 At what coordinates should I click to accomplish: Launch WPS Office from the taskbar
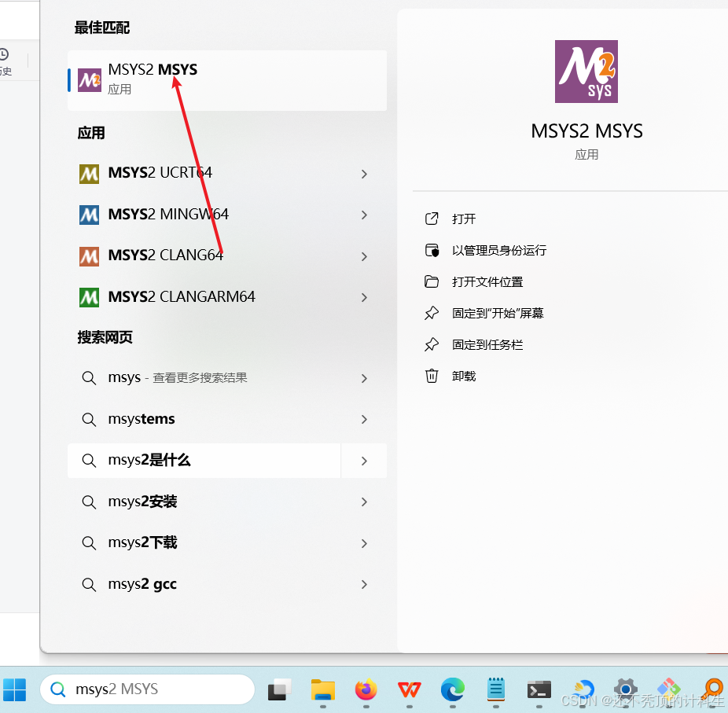click(x=409, y=689)
